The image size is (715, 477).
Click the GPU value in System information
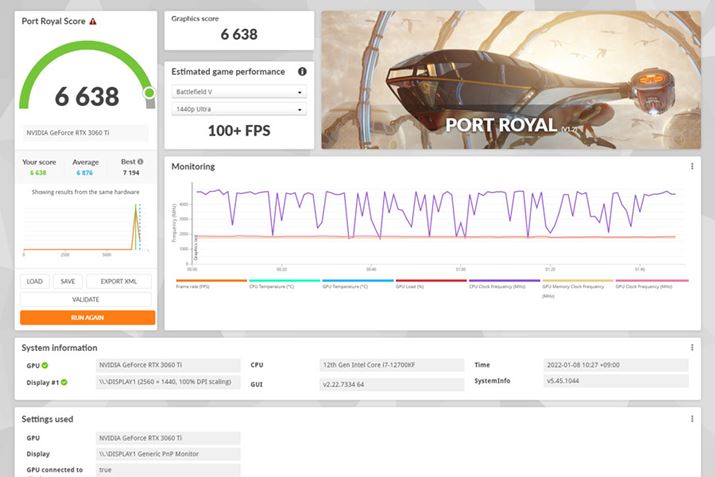point(168,365)
